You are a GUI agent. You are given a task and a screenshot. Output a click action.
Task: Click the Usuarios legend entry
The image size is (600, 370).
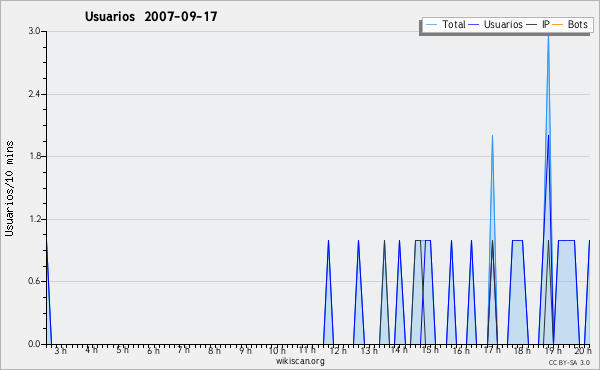pos(496,24)
